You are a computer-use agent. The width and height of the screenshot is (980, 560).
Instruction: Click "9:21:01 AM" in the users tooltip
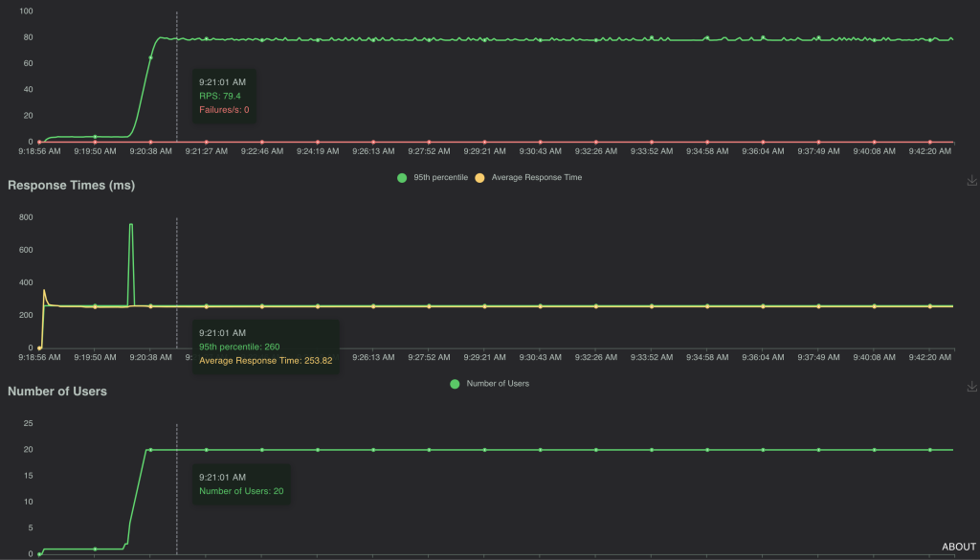222,478
